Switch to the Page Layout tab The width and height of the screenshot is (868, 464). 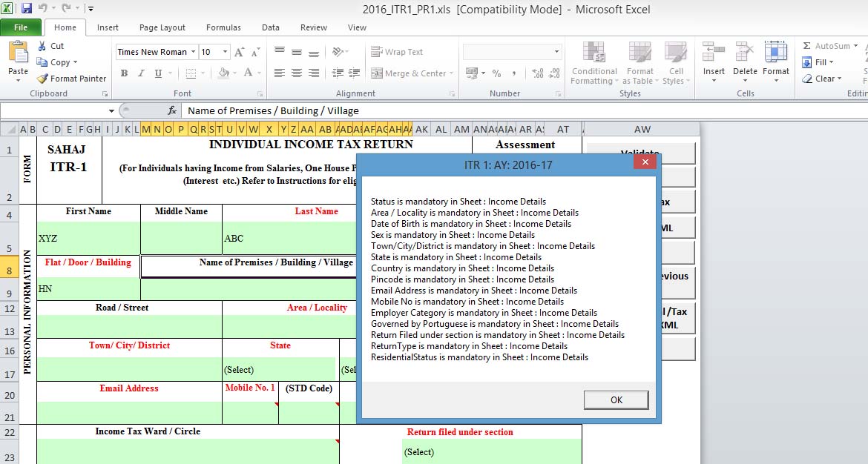pos(162,27)
